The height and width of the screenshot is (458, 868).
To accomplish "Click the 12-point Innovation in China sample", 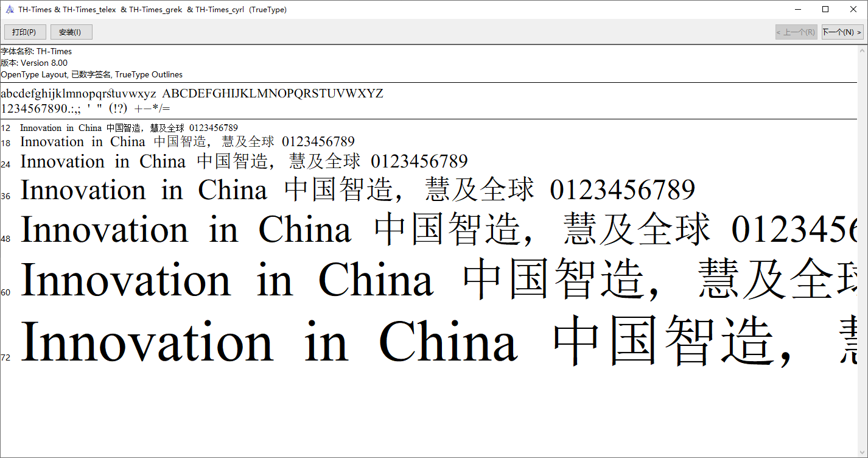I will (x=129, y=128).
